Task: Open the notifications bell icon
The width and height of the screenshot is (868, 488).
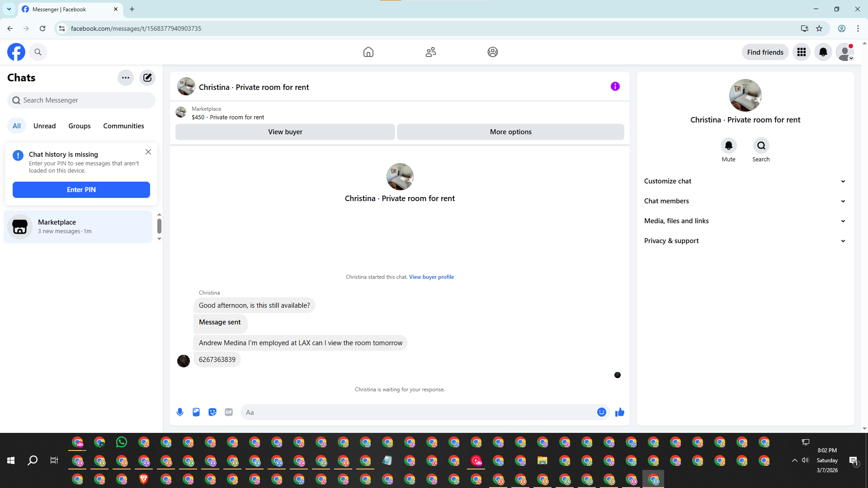Action: [823, 52]
